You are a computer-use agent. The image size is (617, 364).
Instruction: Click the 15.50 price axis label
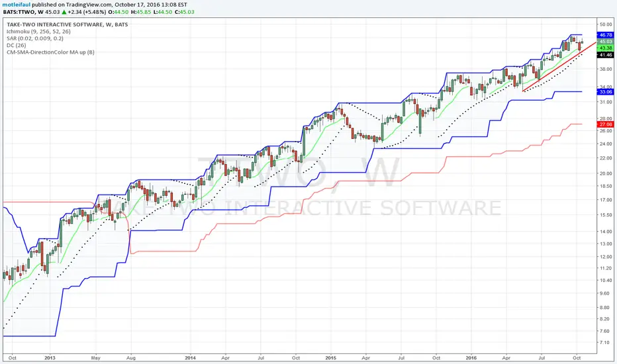(x=606, y=215)
